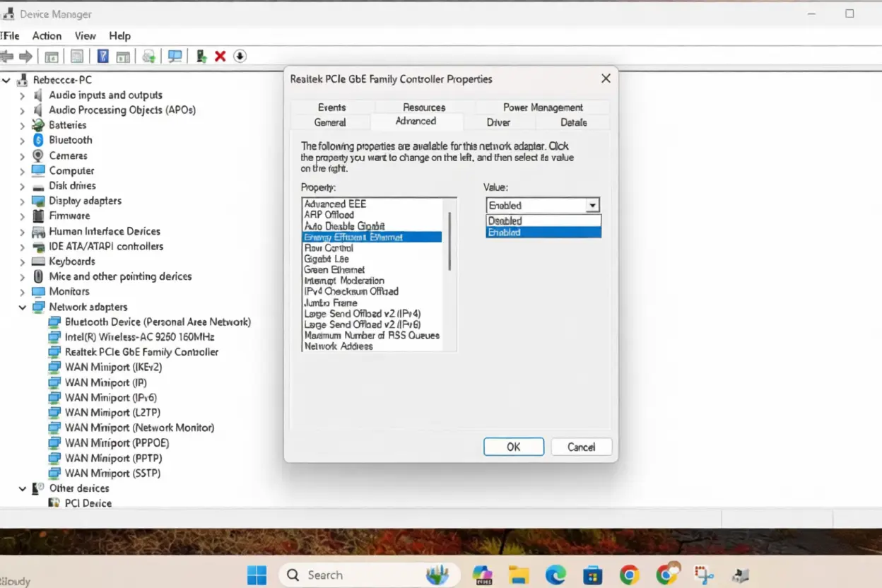Click the Monitors category icon
This screenshot has width=882, height=588.
tap(38, 291)
